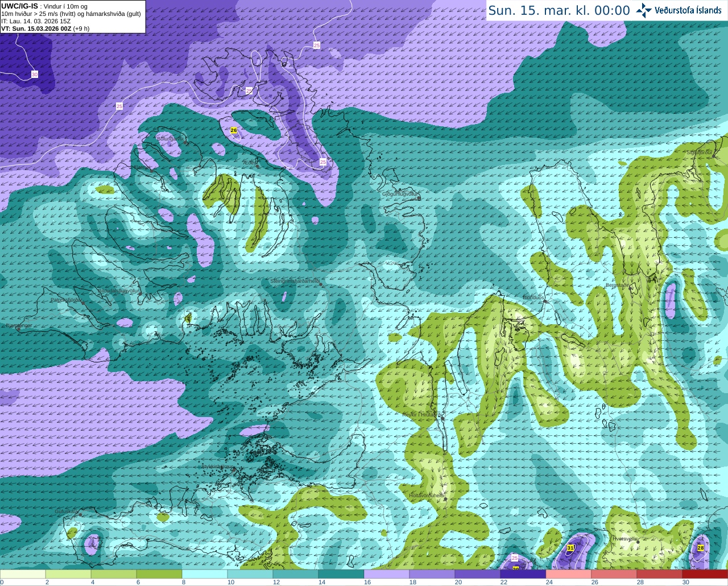
Task: Click the Blönduós station label
Action: point(533,298)
